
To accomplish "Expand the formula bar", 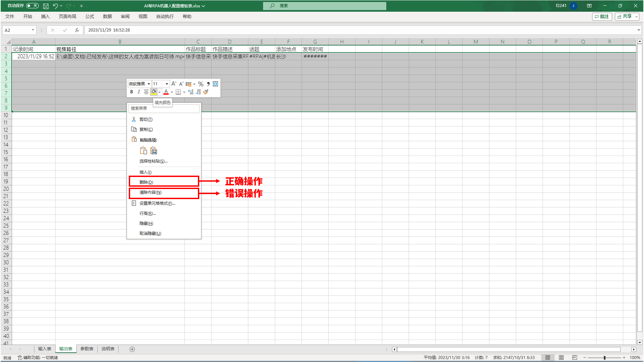I will [638, 30].
